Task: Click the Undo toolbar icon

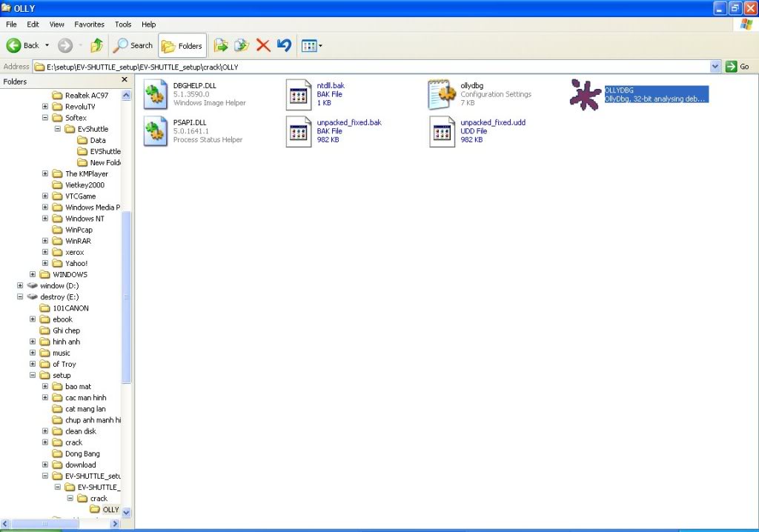Action: tap(284, 45)
